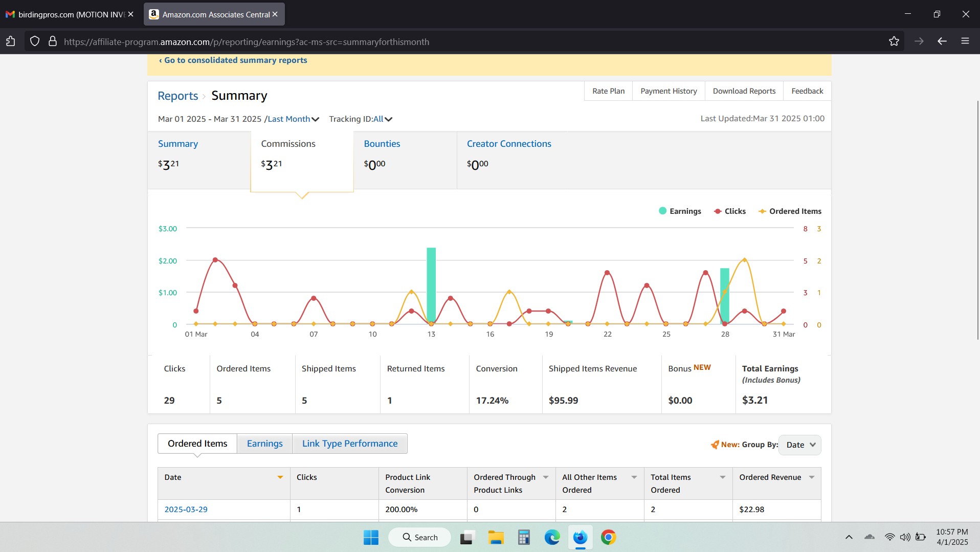
Task: Open the volume control tray icon
Action: (905, 537)
